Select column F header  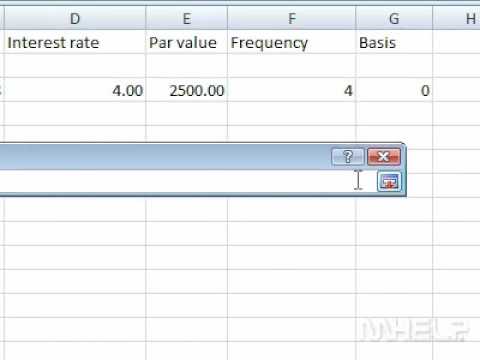point(292,18)
